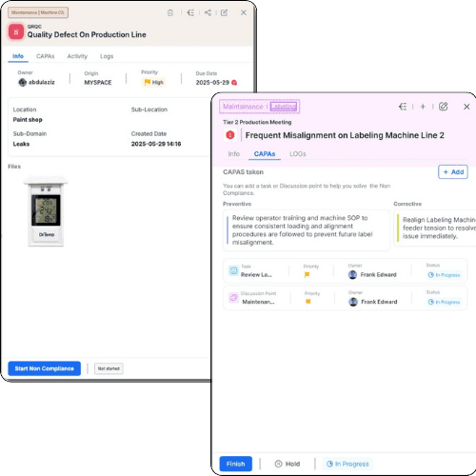Close the Quality Defect On Production Line panel
The width and height of the screenshot is (476, 476).
[x=244, y=12]
